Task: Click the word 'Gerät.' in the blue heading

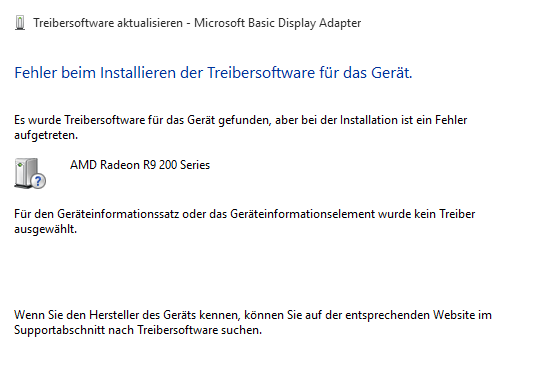Action: pos(392,73)
